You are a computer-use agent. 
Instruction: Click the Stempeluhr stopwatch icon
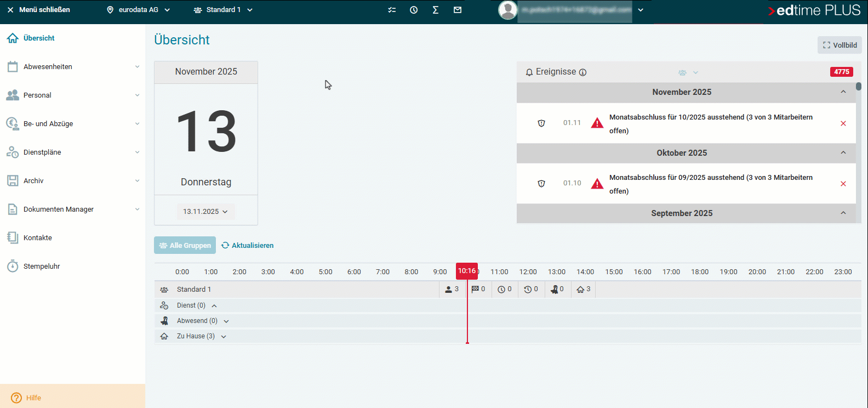point(13,267)
